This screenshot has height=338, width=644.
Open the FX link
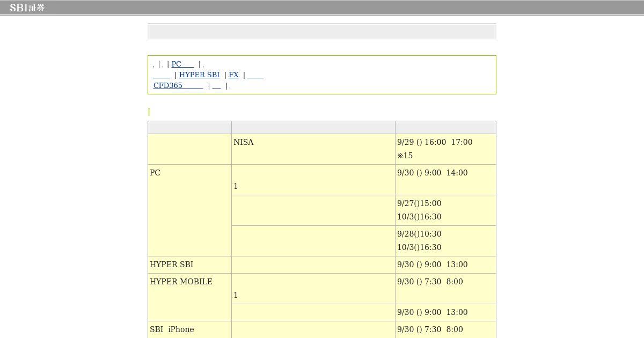(x=233, y=75)
